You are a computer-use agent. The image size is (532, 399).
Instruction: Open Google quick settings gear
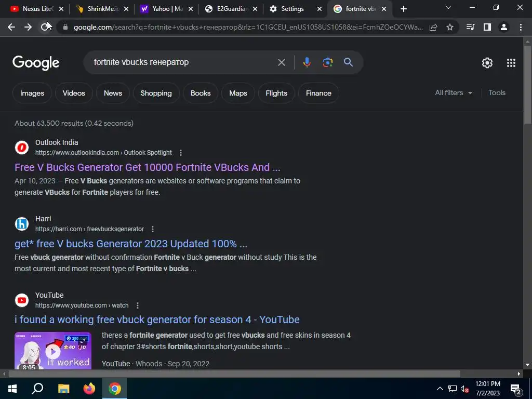pyautogui.click(x=487, y=63)
